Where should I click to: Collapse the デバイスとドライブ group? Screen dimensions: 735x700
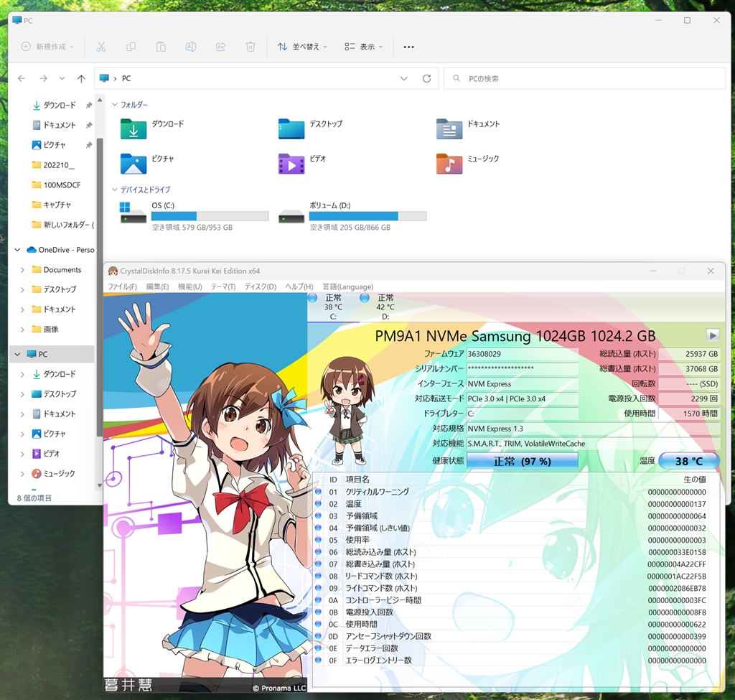[114, 190]
